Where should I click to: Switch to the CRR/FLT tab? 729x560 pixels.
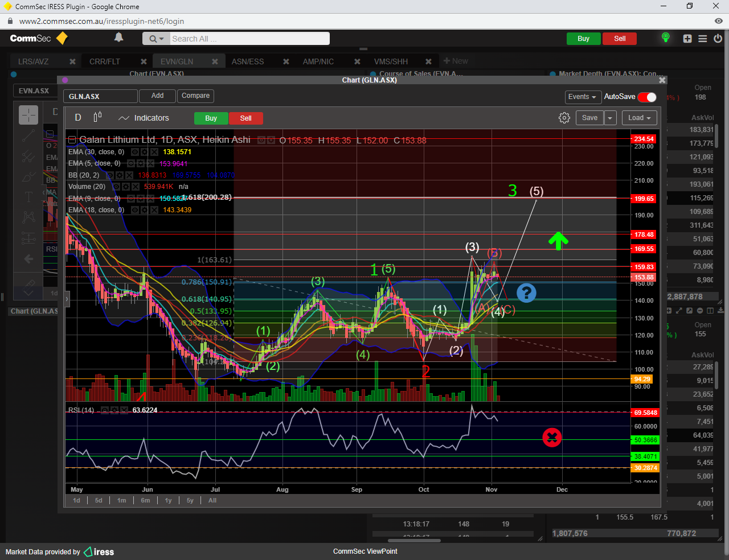click(x=105, y=61)
